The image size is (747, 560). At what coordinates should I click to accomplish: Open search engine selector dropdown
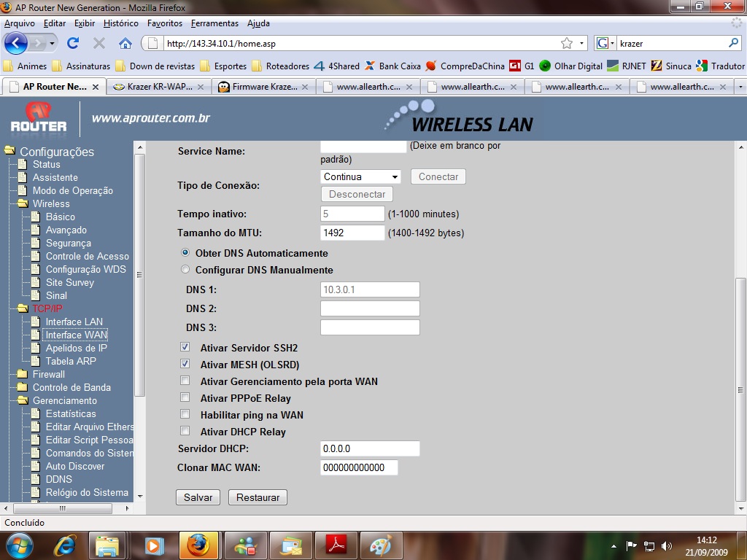[605, 43]
